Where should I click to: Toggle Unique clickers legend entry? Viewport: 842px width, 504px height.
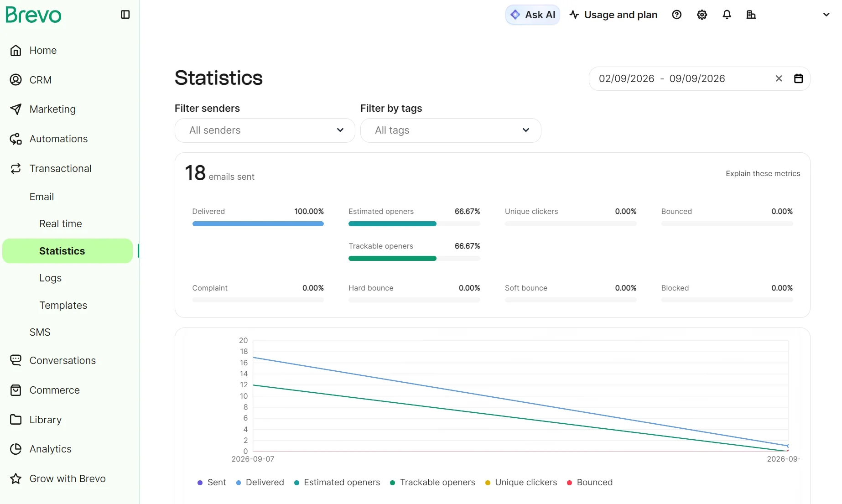point(521,483)
